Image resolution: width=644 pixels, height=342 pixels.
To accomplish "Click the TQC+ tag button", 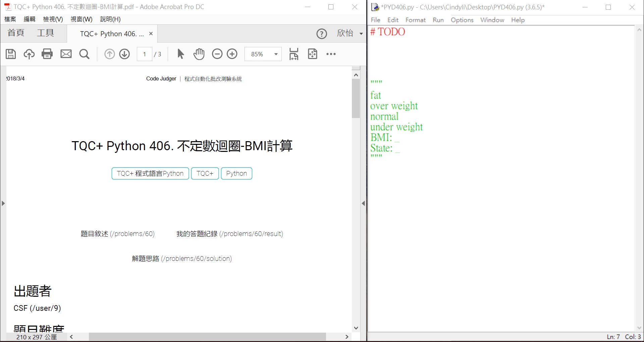I will (205, 173).
